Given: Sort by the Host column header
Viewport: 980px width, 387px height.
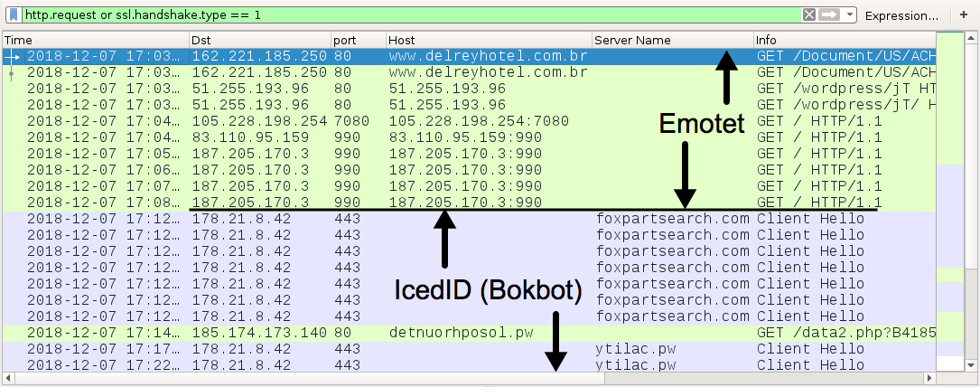Looking at the screenshot, I should tap(489, 40).
